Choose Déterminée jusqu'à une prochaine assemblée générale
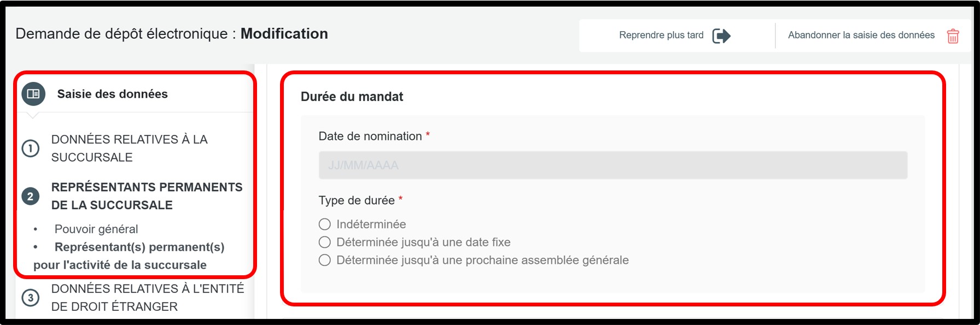 [325, 261]
